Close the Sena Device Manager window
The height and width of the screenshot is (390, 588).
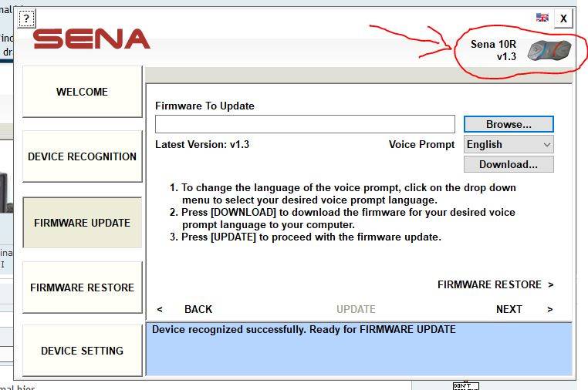[x=564, y=18]
